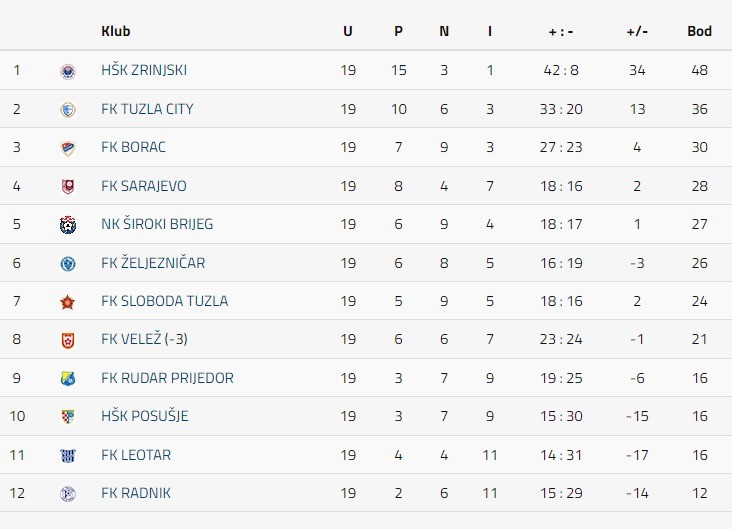Viewport: 732px width, 529px height.
Task: Click the FK Rudar Prijedor club logo
Action: click(x=67, y=379)
